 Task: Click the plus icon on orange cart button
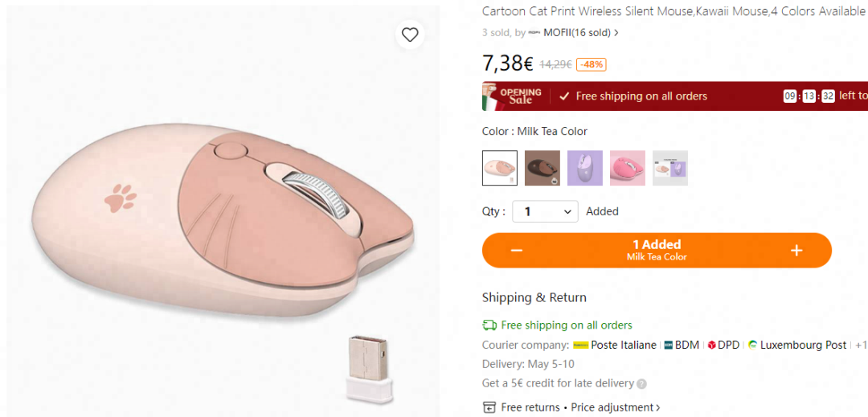coord(796,251)
